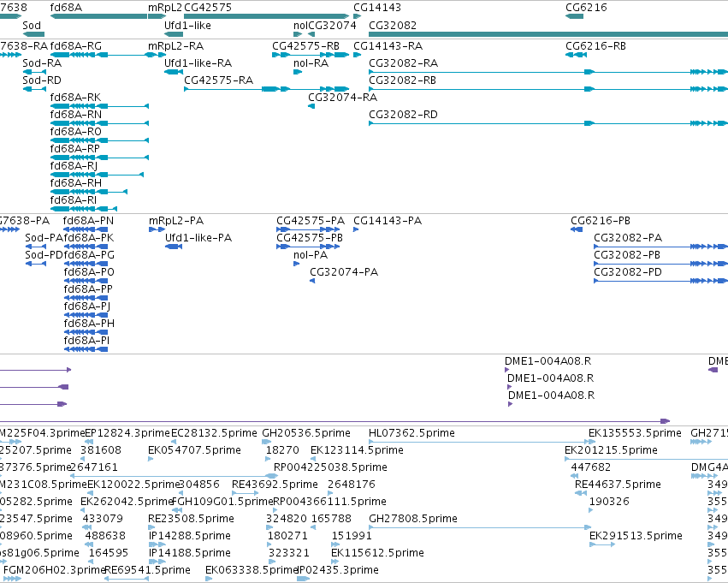Click protein fd68A-PP label
The image size is (728, 583).
88,289
